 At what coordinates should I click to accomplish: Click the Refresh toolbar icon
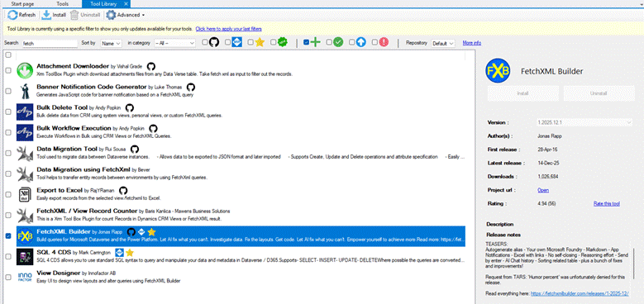(12, 15)
